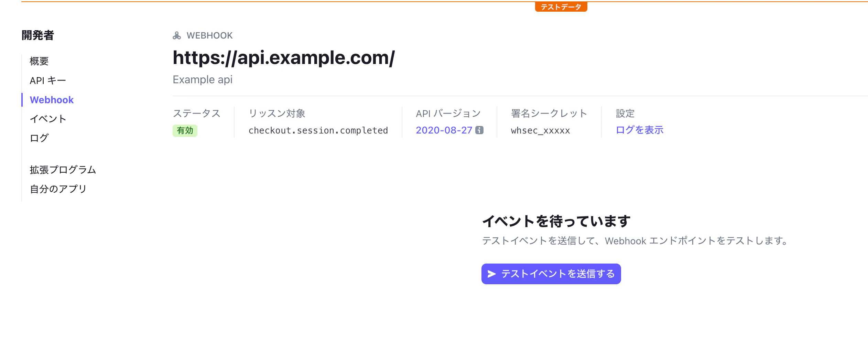Click the info icon next to 2020-08-27

[479, 130]
